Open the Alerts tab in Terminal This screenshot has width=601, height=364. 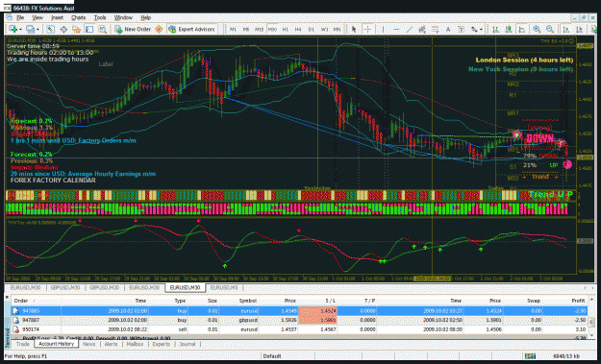point(112,344)
